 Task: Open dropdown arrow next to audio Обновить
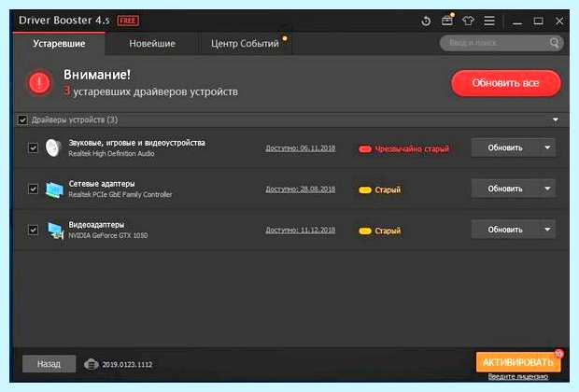(x=547, y=147)
